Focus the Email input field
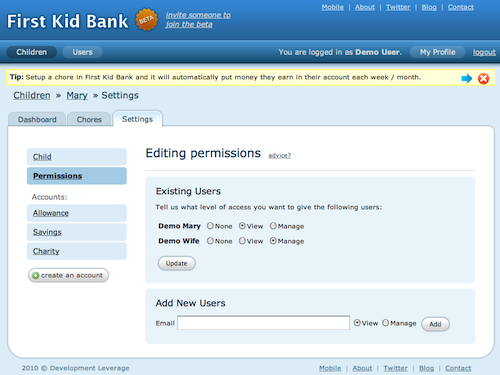 (x=263, y=323)
